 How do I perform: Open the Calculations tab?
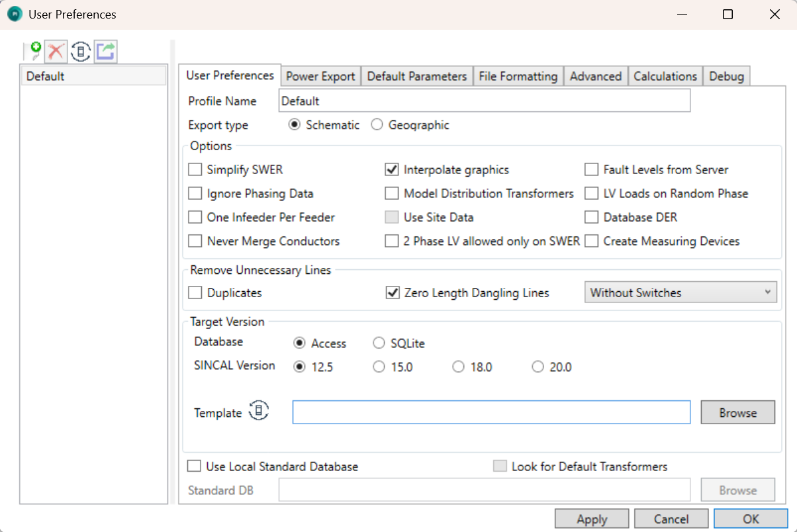point(665,77)
